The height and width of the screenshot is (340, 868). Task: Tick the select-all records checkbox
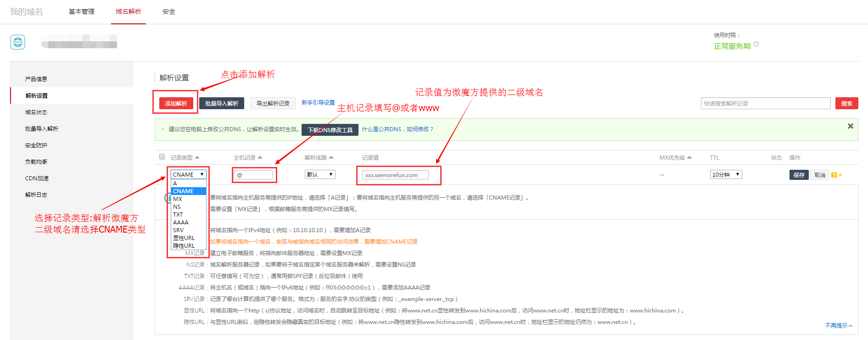point(162,156)
